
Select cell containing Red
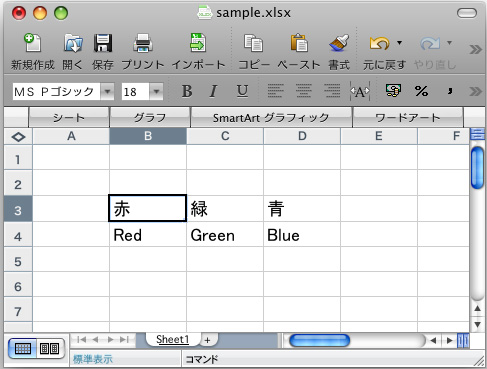click(148, 235)
